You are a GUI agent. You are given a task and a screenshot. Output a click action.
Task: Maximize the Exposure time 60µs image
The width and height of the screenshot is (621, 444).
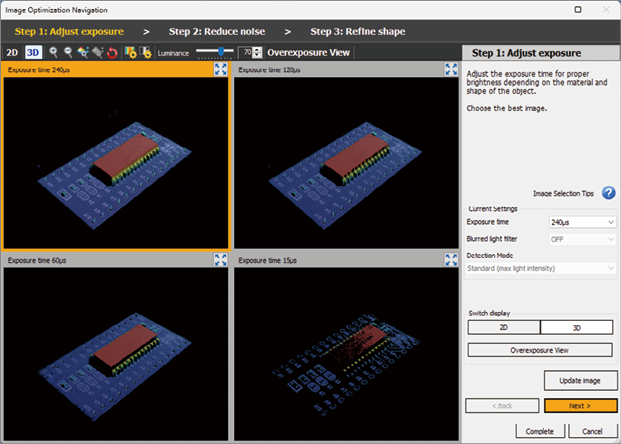pyautogui.click(x=221, y=260)
